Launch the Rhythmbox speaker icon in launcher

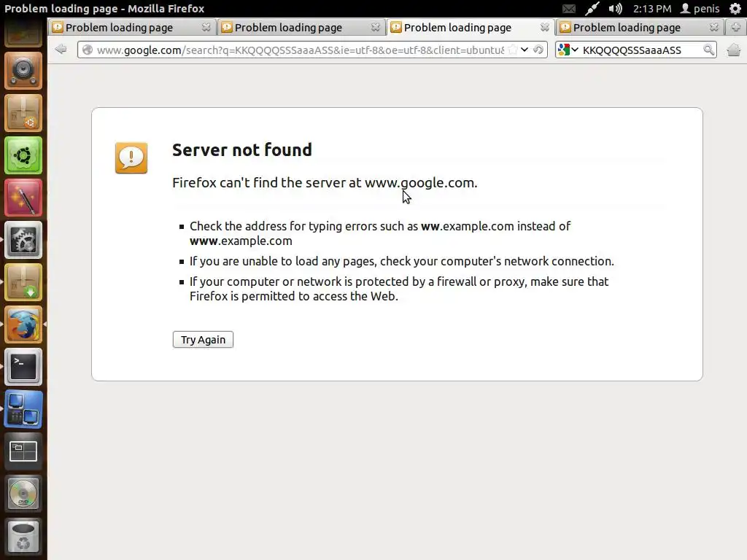[23, 71]
